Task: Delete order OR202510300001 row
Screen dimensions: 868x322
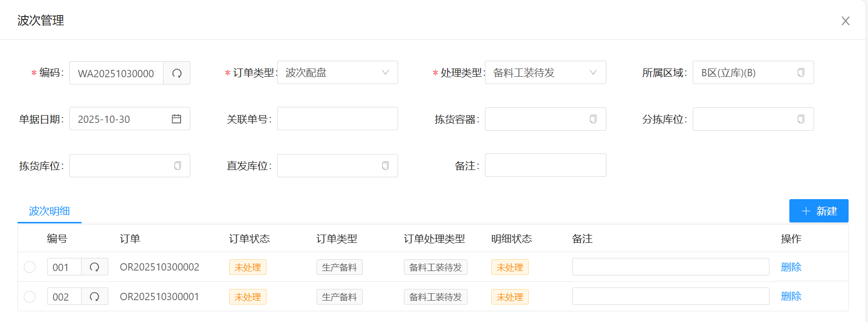Action: pyautogui.click(x=791, y=296)
